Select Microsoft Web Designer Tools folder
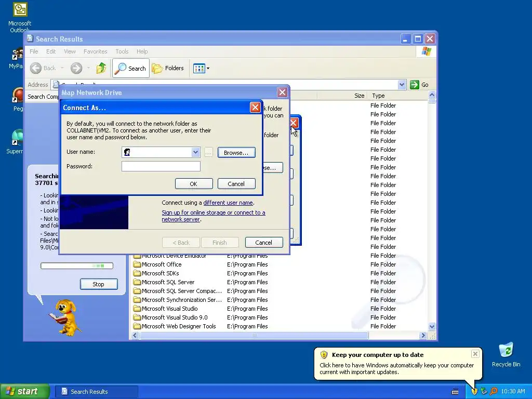532x399 pixels. 179,326
